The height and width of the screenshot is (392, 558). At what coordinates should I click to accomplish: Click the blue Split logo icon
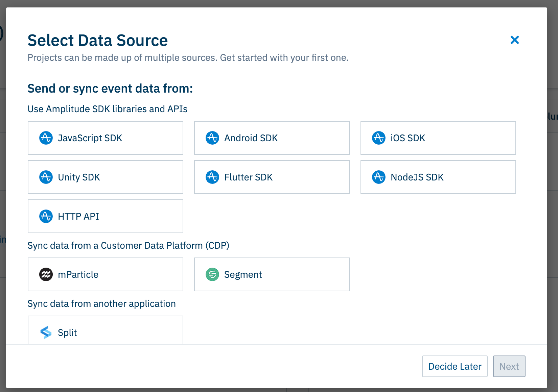46,333
